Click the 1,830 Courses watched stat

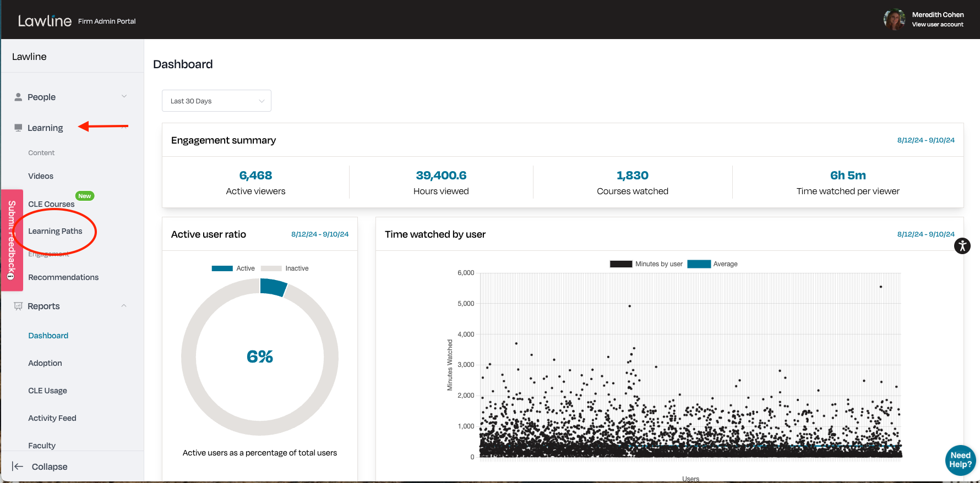pos(633,183)
